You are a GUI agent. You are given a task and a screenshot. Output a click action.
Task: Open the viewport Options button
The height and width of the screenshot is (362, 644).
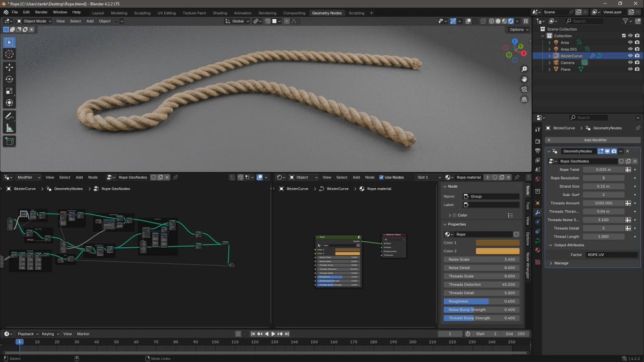[517, 29]
